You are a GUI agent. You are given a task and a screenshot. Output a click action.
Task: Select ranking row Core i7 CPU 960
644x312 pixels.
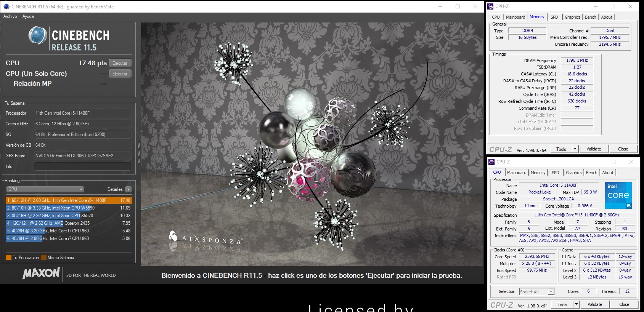[x=69, y=231]
